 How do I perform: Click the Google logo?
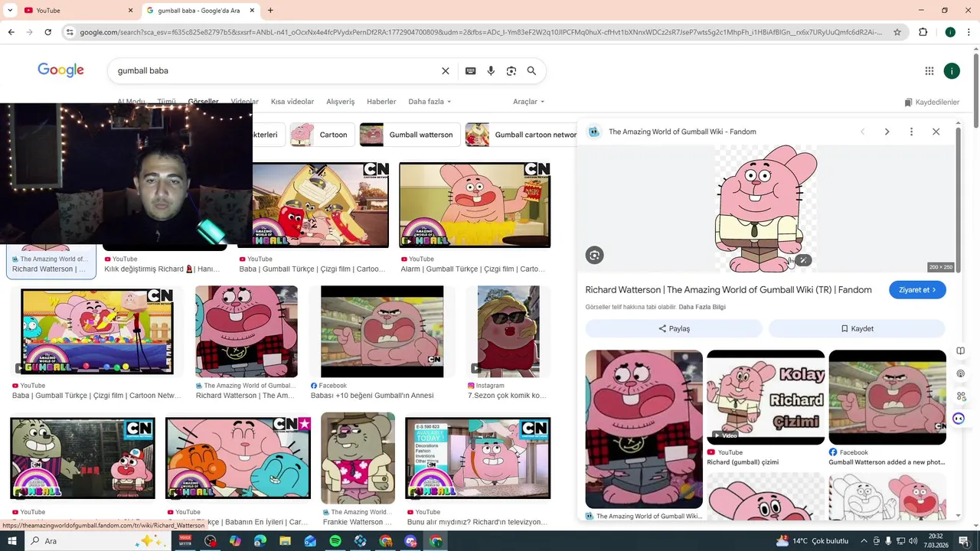coord(60,70)
